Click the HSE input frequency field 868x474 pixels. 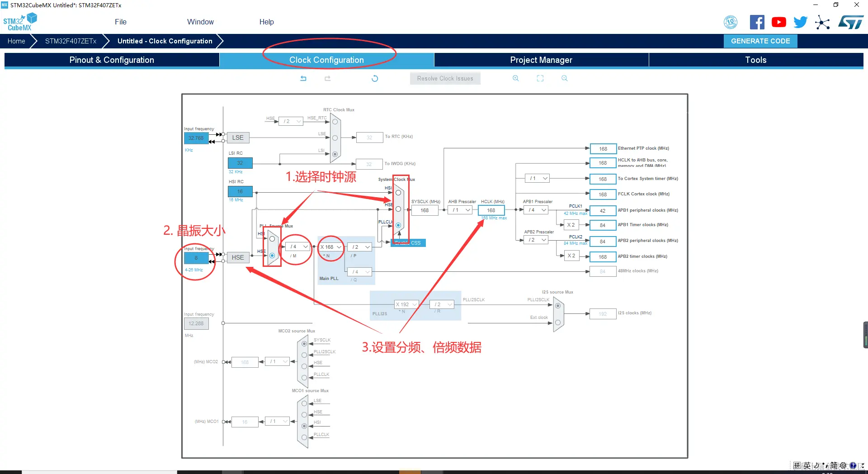pos(196,258)
